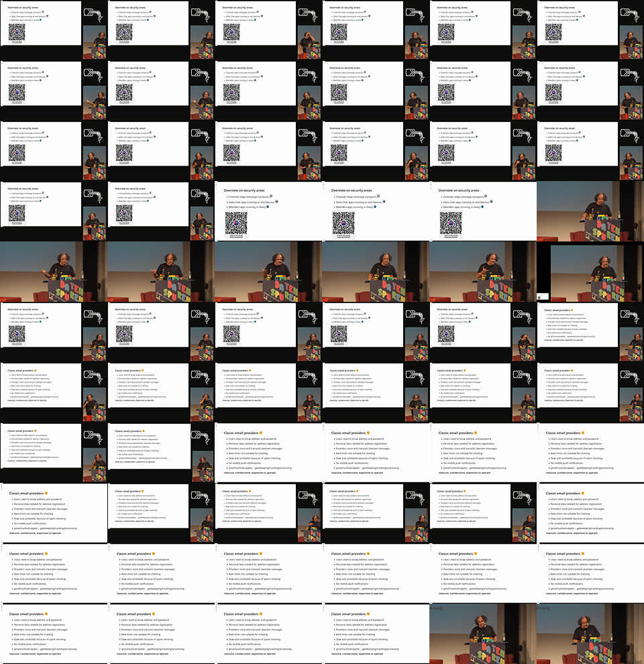
Task: Click QR code in first full-screen Overview slide
Action: pos(235,223)
